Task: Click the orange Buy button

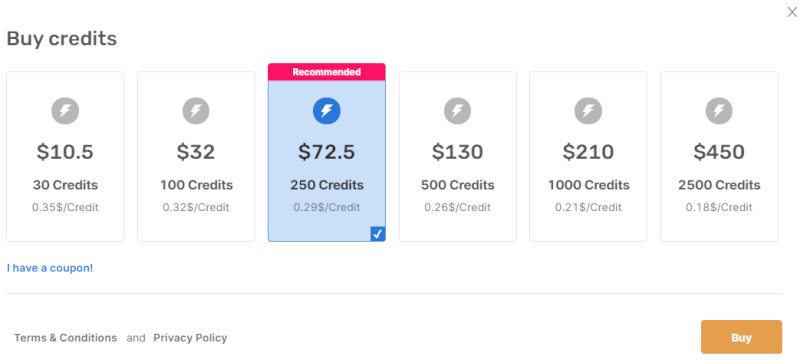Action: (x=741, y=337)
